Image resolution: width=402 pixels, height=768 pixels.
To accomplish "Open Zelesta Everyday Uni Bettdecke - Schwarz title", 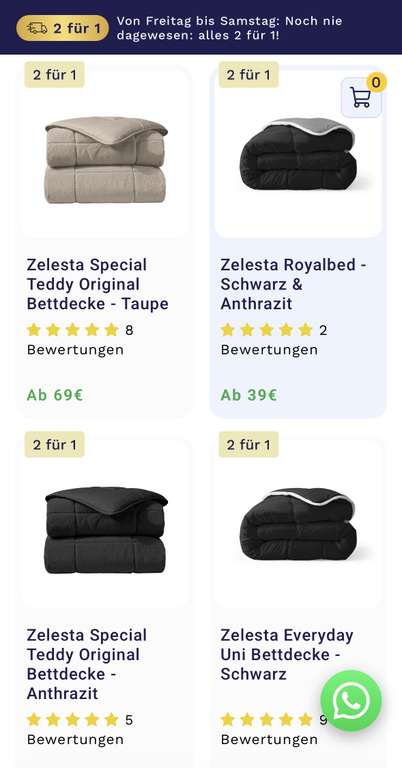I will [287, 654].
